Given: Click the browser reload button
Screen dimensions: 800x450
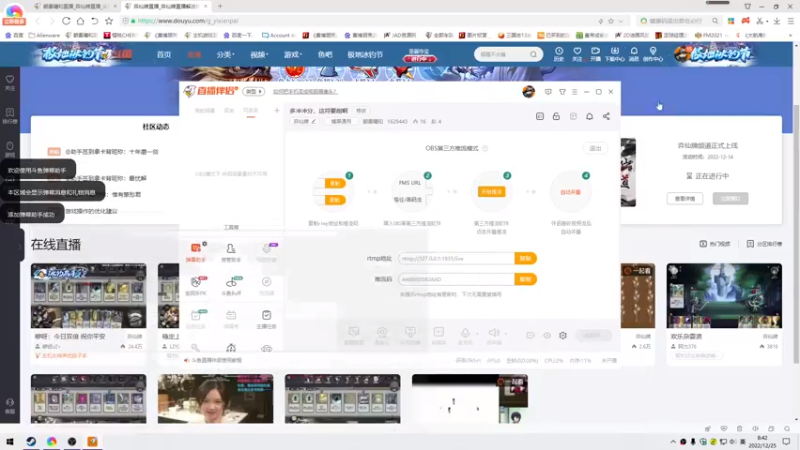Looking at the screenshot, I should (66, 21).
